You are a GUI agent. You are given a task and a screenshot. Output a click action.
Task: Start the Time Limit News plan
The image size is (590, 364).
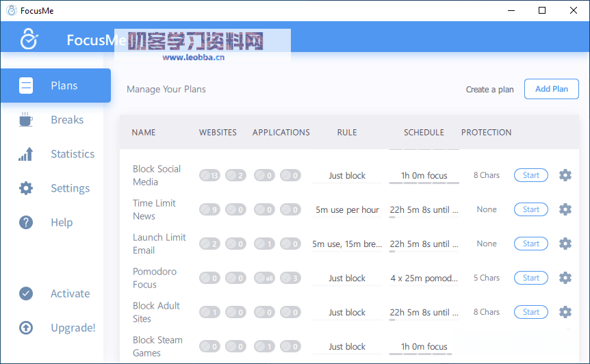pyautogui.click(x=531, y=209)
